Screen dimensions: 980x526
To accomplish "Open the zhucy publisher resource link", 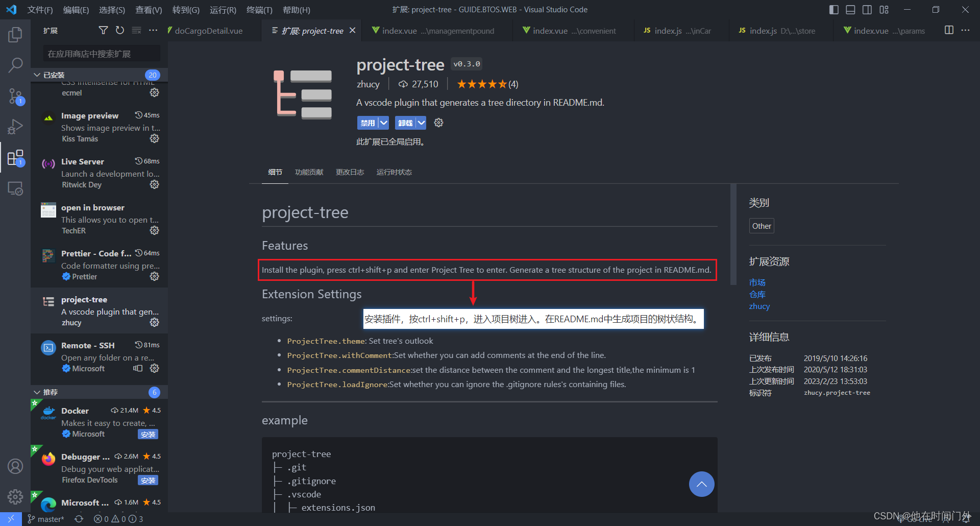I will [759, 306].
